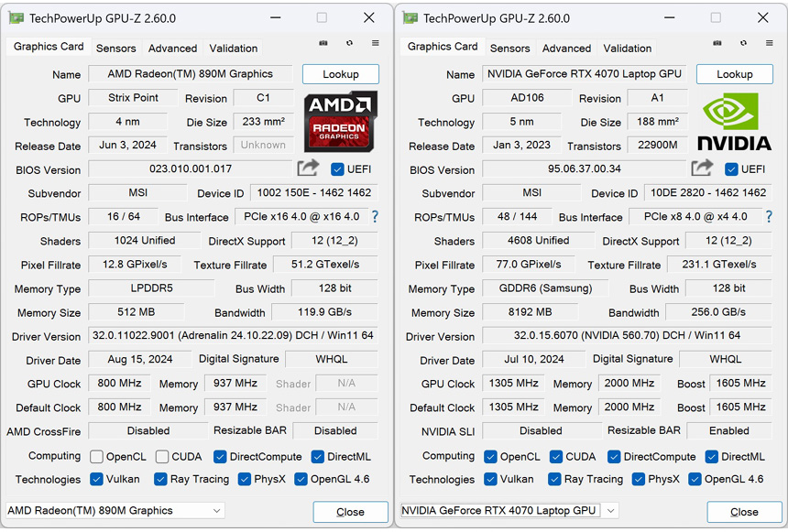The height and width of the screenshot is (532, 788).
Task: Toggle DirectCompute checkbox in NVIDIA window
Action: [614, 457]
